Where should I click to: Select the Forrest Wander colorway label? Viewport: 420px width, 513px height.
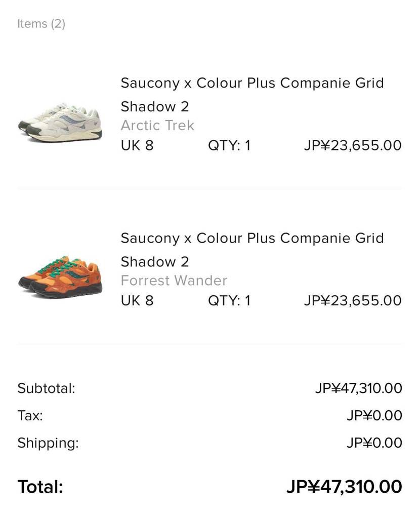click(x=174, y=280)
